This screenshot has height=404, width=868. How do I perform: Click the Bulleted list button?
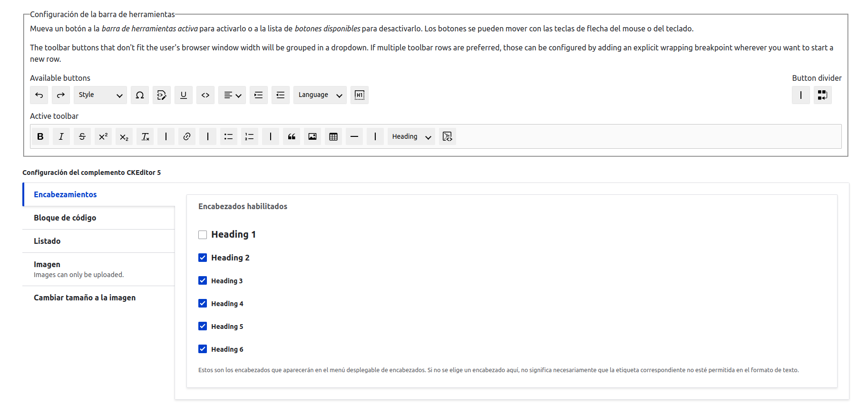(x=229, y=136)
